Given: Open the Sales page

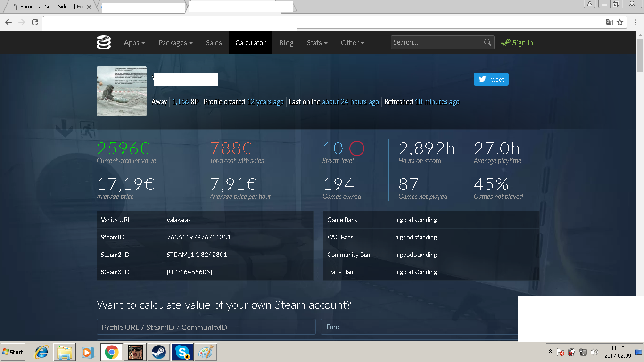Looking at the screenshot, I should click(x=214, y=43).
